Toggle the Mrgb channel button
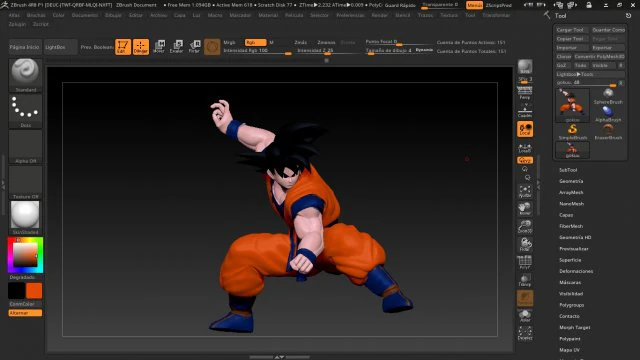Viewport: 640px width, 360px height. coord(229,42)
